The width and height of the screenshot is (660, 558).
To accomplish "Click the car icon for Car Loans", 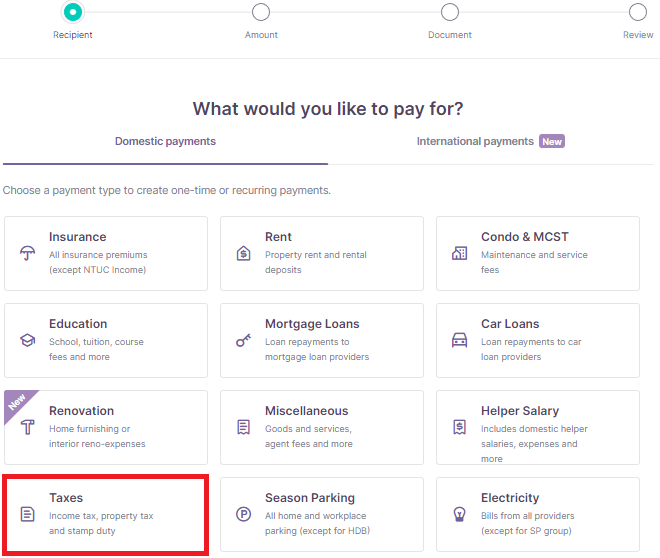I will (x=459, y=340).
